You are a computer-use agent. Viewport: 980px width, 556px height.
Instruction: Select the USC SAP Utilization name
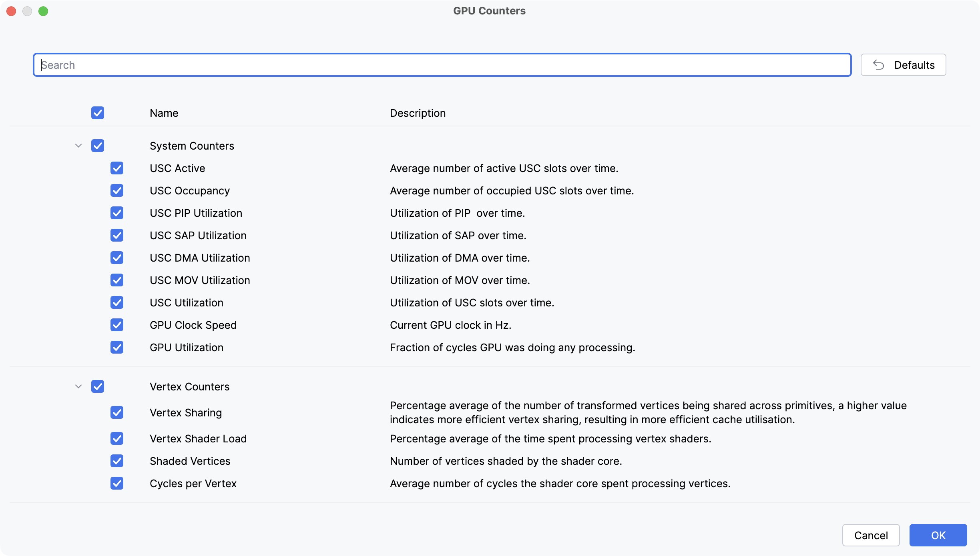coord(198,236)
